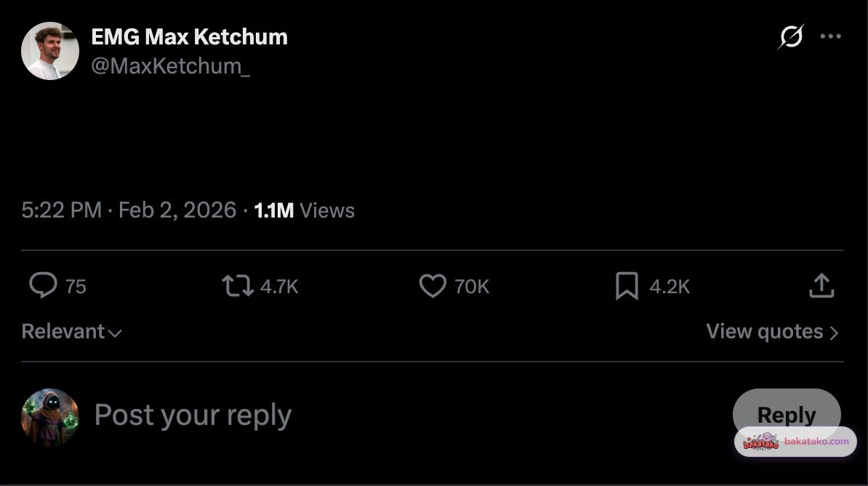Open the @MaxKetchum_ handle link
The width and height of the screenshot is (868, 486).
(170, 65)
